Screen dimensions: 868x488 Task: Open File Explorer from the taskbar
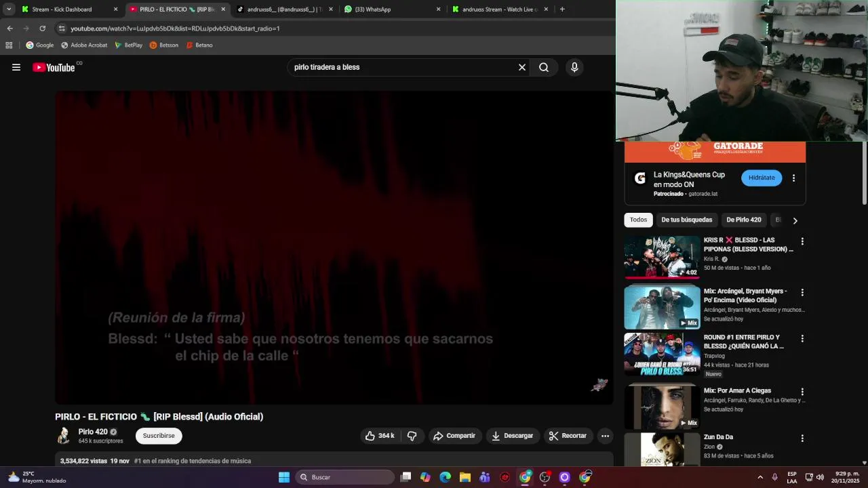click(x=465, y=477)
